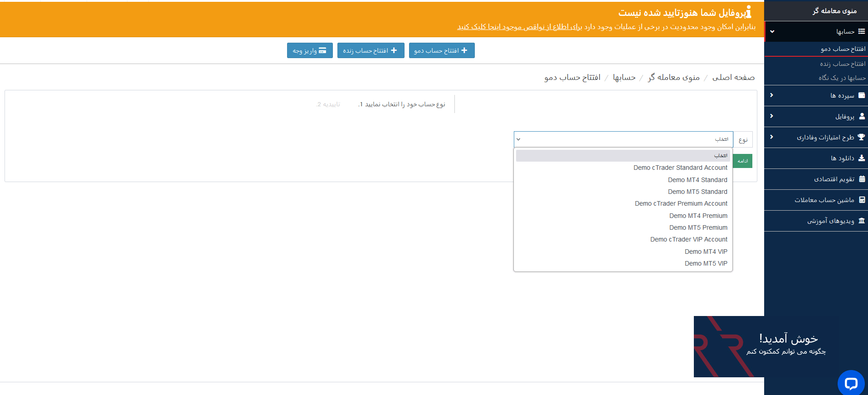Click the calculator icon in sidebar

(x=862, y=200)
